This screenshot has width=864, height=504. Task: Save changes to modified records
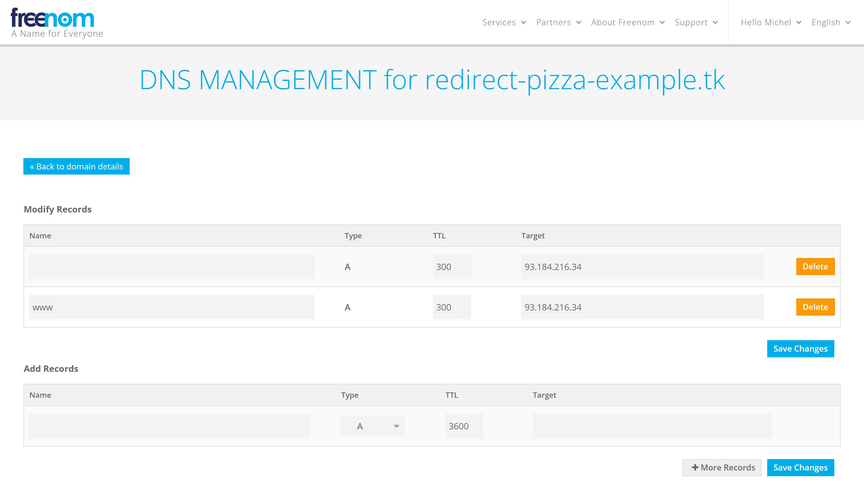pyautogui.click(x=800, y=349)
